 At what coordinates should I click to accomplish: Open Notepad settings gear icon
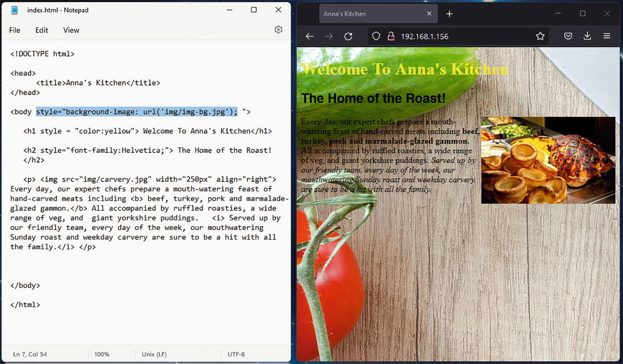point(278,29)
